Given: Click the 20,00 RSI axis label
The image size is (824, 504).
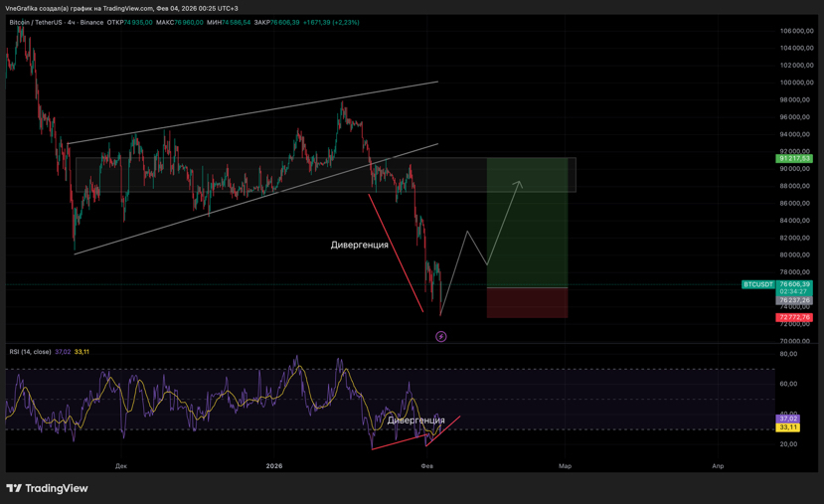Looking at the screenshot, I should 789,444.
